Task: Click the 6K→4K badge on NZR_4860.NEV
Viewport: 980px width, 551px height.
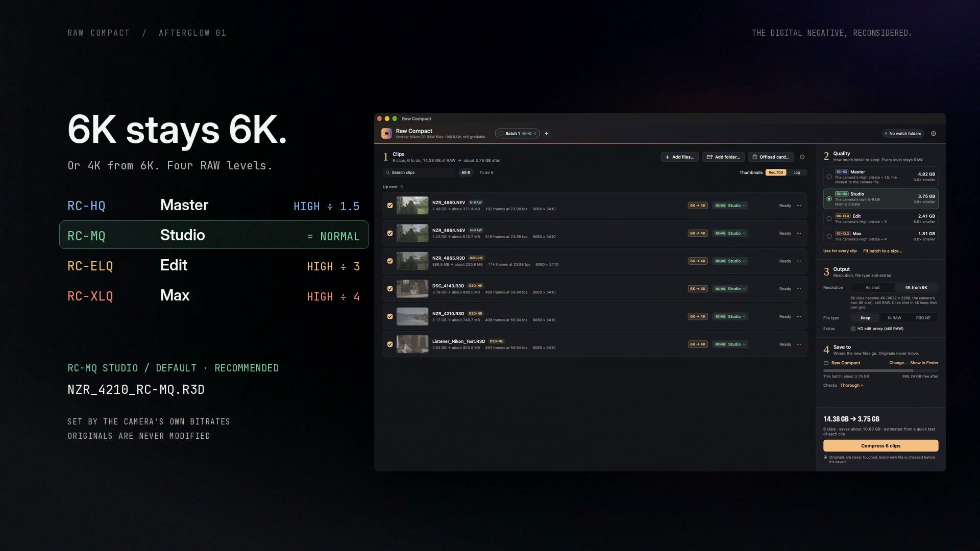Action: [698, 206]
